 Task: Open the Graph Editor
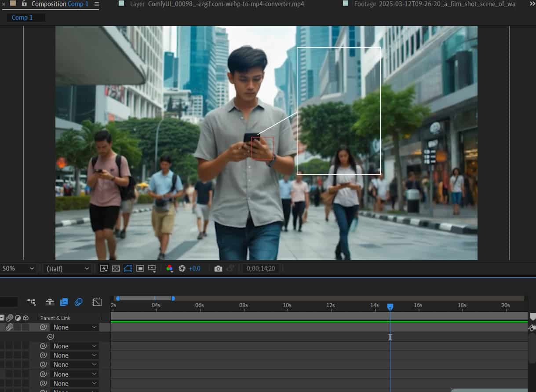coord(97,302)
